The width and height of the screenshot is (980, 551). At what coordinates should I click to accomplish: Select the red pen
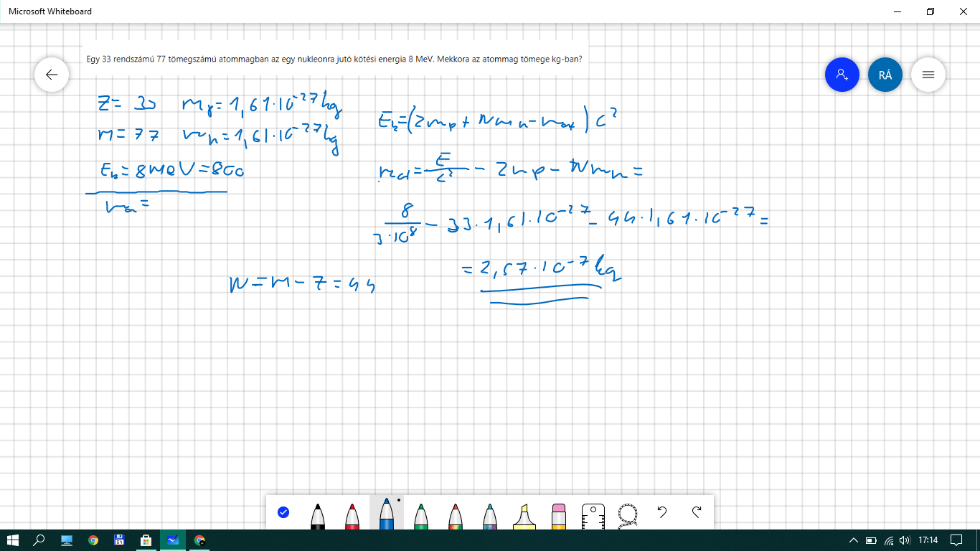pyautogui.click(x=352, y=515)
